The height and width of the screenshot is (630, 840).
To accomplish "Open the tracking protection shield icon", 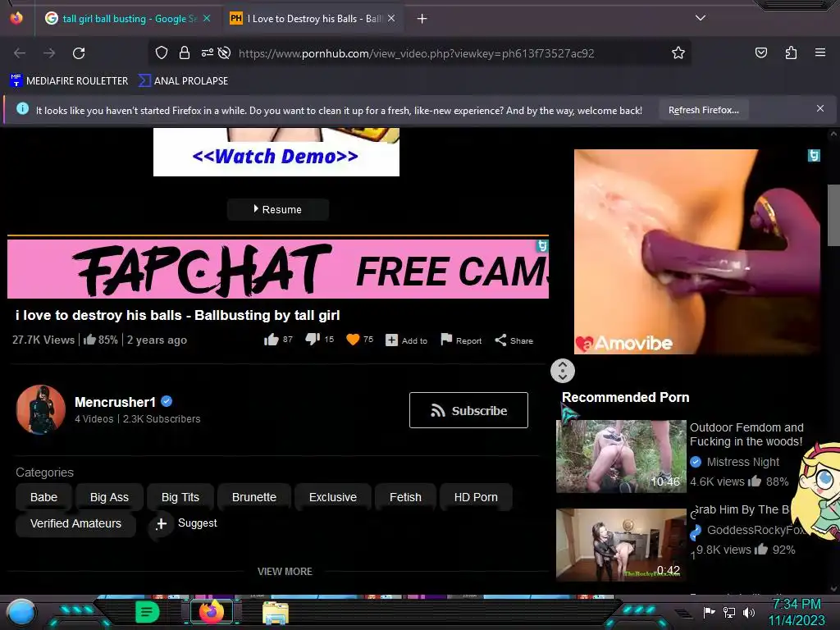I will click(x=162, y=53).
